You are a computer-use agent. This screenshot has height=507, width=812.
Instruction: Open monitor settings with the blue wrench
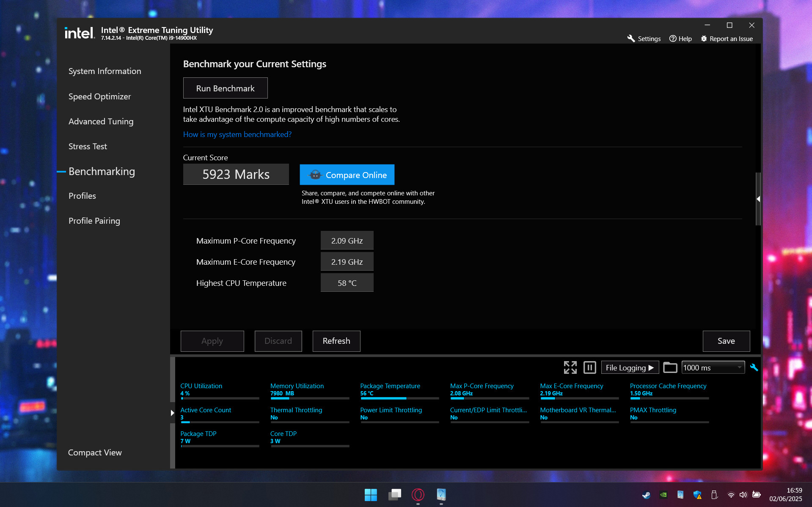coord(754,367)
